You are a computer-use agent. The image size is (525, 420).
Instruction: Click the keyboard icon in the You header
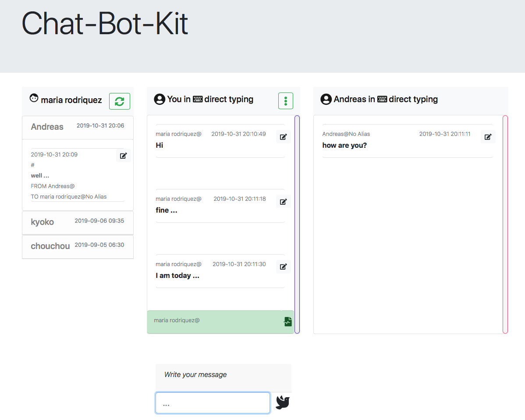[198, 99]
